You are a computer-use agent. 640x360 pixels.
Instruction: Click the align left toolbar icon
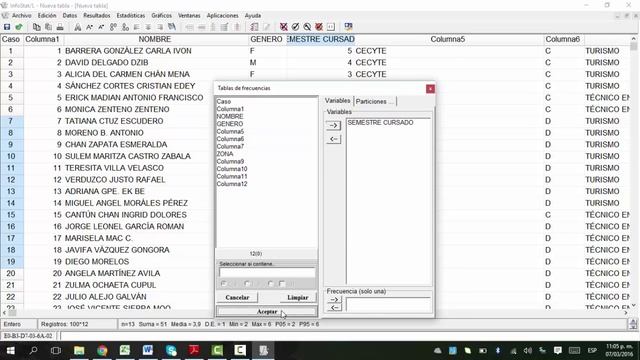137,27
